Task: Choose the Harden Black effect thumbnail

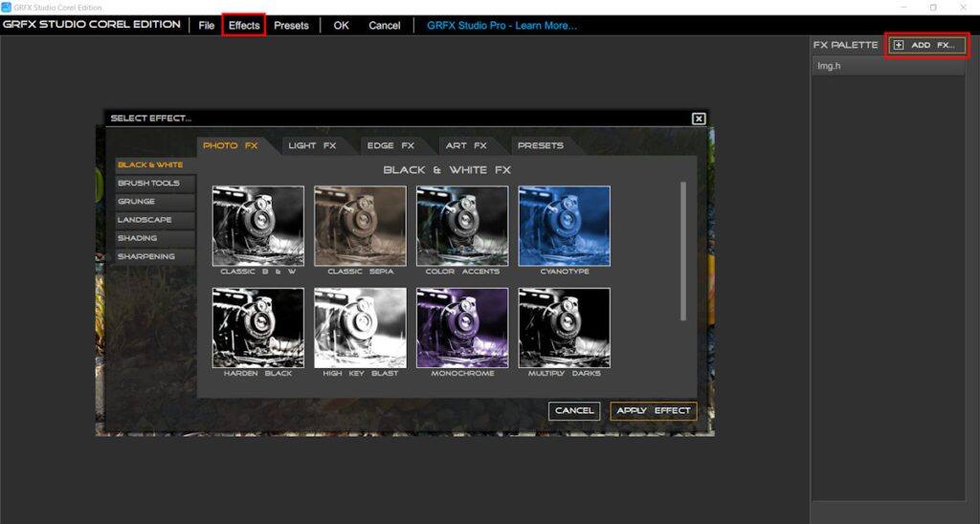Action: 257,327
